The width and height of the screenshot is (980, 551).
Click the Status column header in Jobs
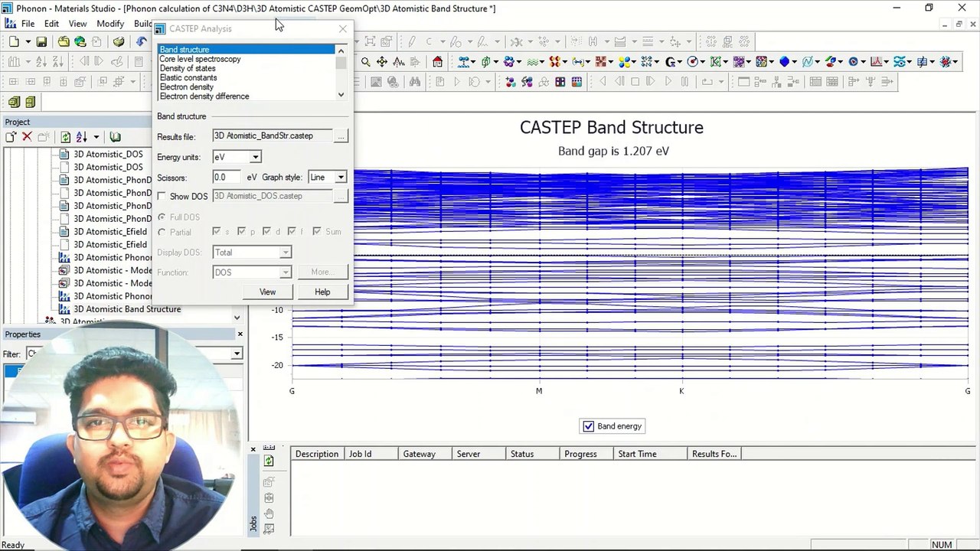click(x=532, y=454)
